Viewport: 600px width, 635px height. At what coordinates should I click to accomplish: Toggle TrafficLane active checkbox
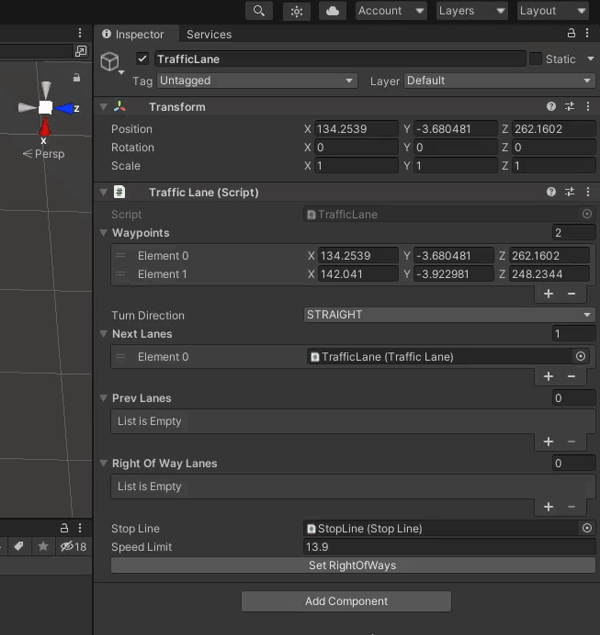point(142,59)
